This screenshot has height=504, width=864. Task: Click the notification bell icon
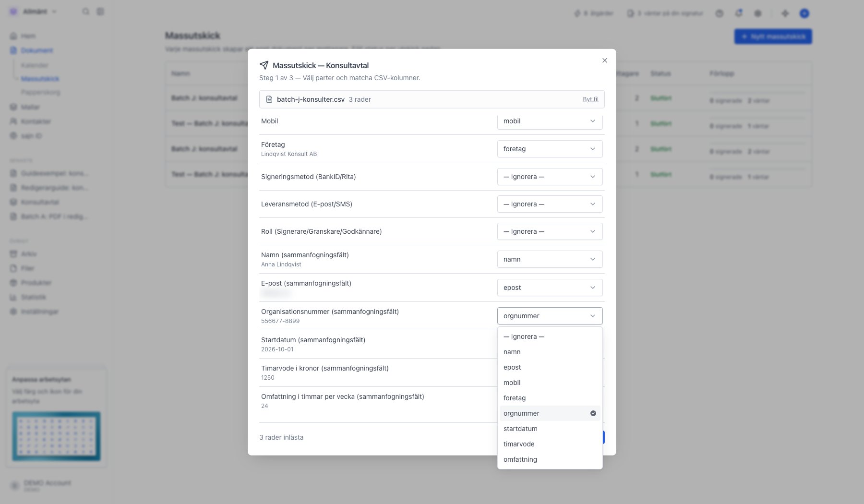[739, 13]
